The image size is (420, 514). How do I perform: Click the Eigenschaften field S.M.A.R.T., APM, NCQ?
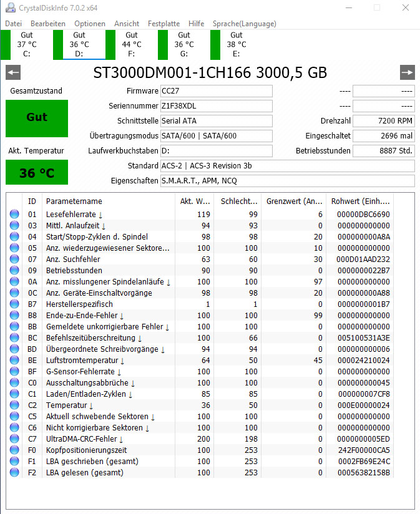pyautogui.click(x=288, y=181)
